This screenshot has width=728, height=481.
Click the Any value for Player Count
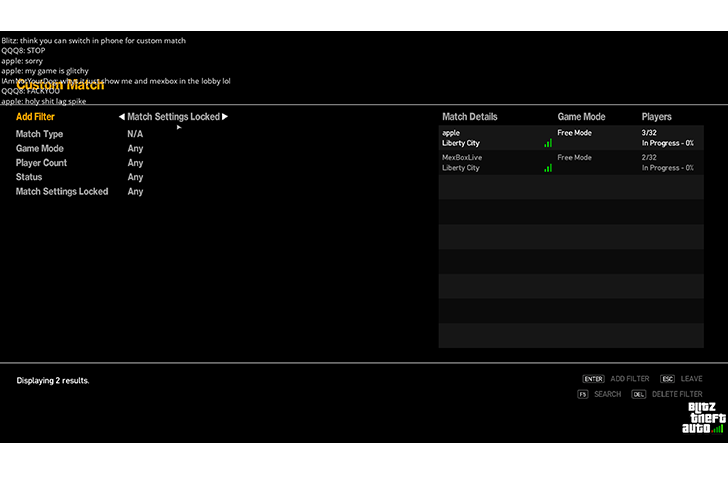pos(135,163)
